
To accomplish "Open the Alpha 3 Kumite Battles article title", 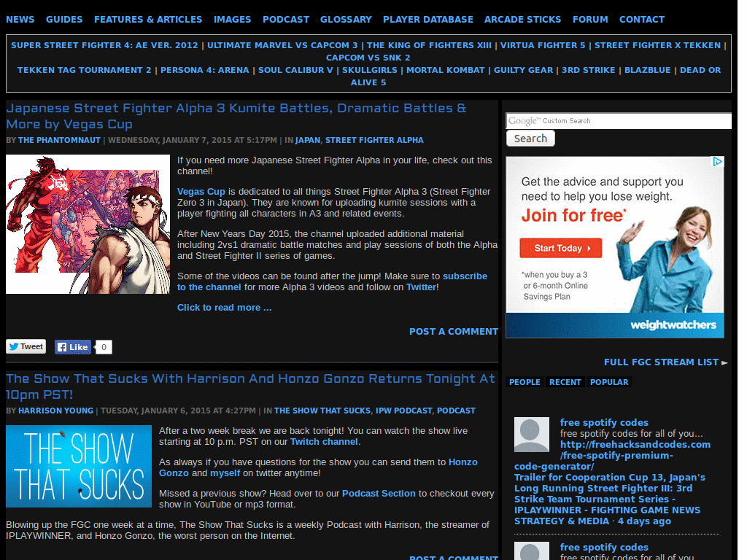I will coord(236,116).
